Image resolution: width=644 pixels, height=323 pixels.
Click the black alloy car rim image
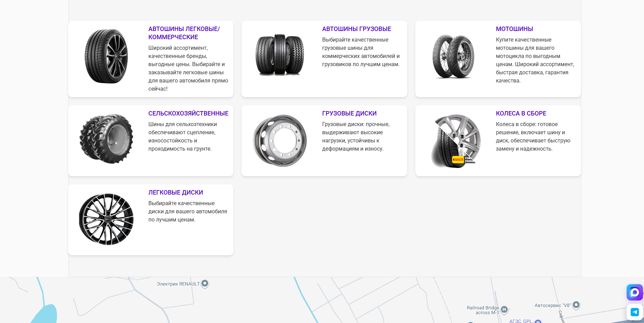coord(106,219)
